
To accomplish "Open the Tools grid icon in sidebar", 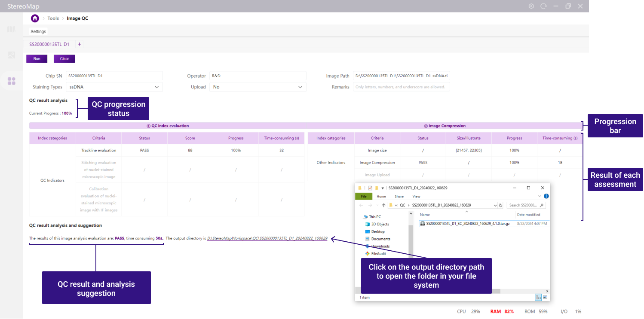I will tap(12, 81).
